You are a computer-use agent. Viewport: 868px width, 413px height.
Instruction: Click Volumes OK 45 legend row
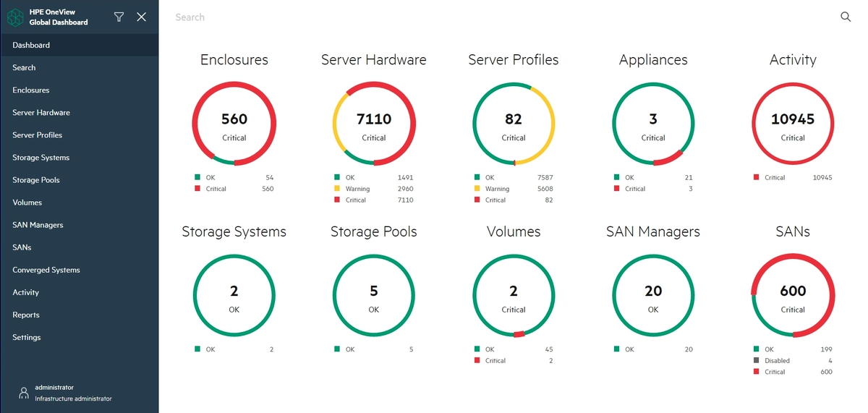click(514, 349)
